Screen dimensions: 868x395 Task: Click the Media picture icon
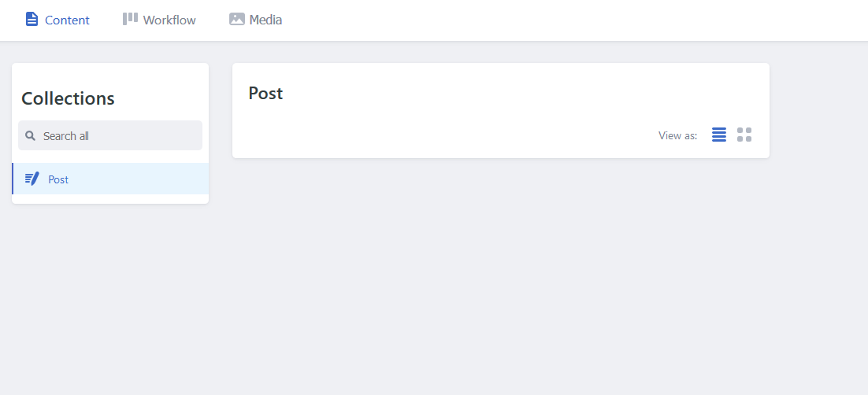[237, 19]
